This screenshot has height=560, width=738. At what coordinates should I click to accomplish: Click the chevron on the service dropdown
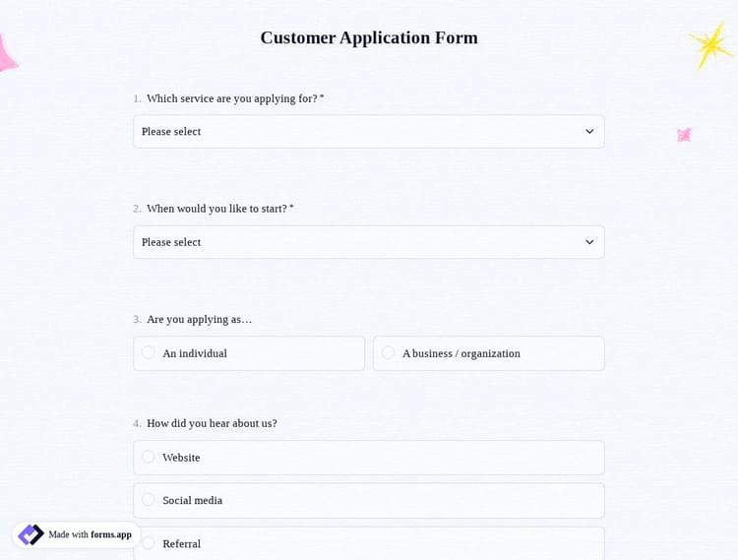click(589, 132)
